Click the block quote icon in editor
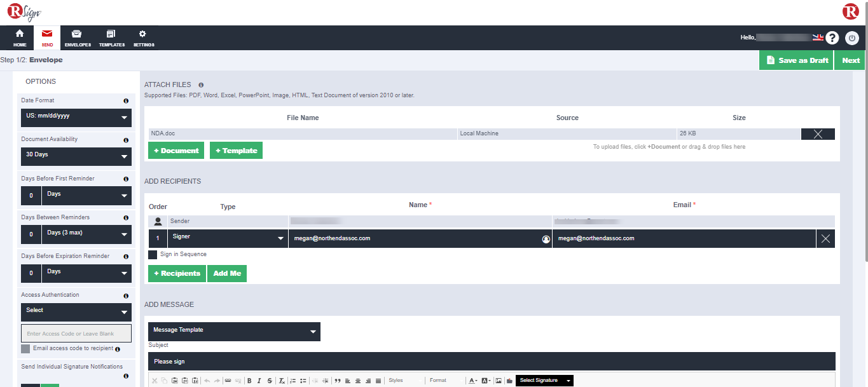Image resolution: width=868 pixels, height=387 pixels. [338, 381]
